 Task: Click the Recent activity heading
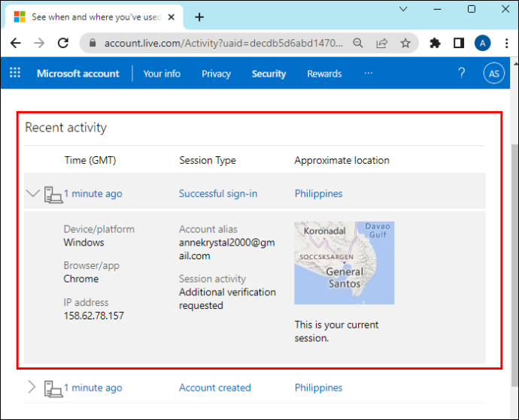[66, 127]
